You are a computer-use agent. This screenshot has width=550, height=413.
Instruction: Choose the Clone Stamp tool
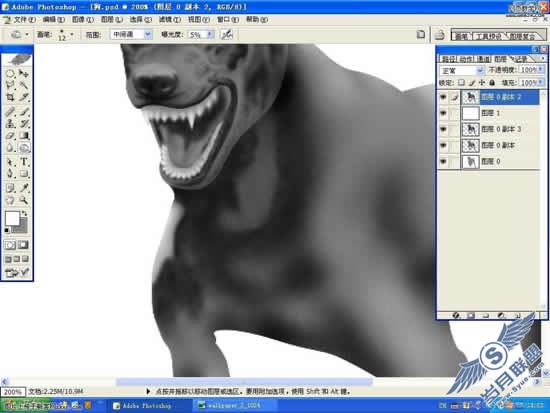click(x=10, y=124)
